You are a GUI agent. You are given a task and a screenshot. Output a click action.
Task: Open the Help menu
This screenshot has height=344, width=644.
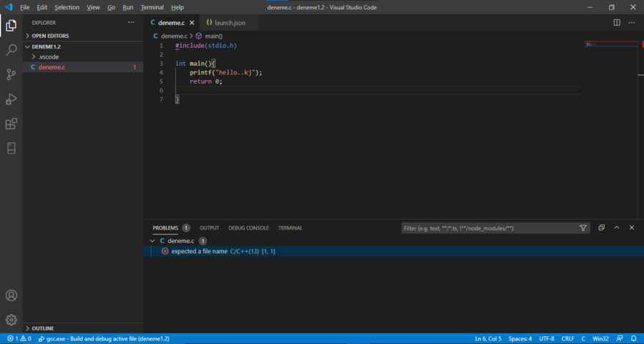pyautogui.click(x=177, y=7)
